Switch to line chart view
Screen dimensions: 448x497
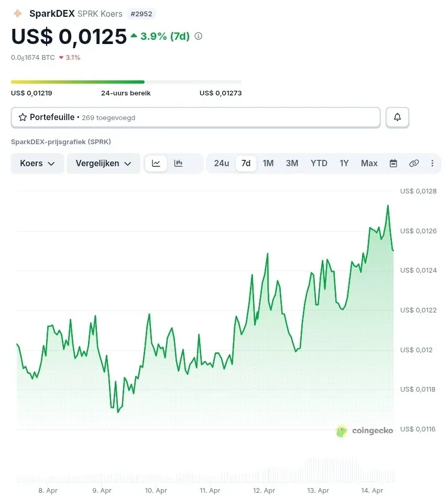pos(156,163)
